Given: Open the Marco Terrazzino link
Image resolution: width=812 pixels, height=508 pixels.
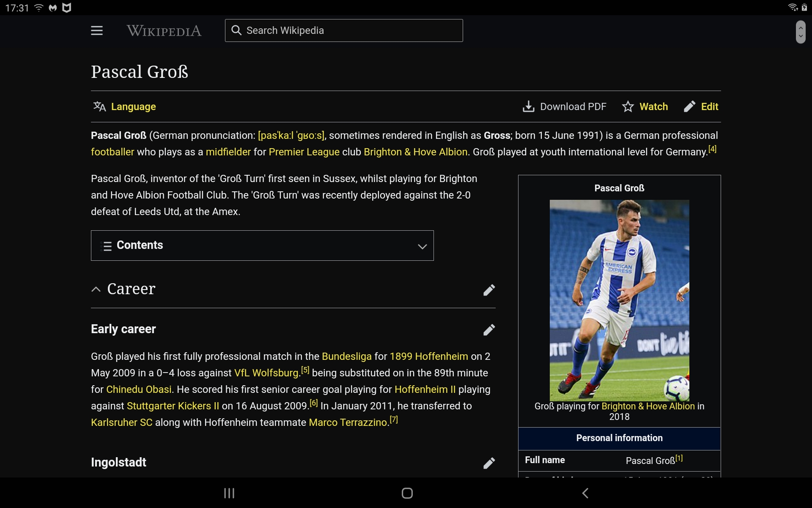Looking at the screenshot, I should click(348, 422).
